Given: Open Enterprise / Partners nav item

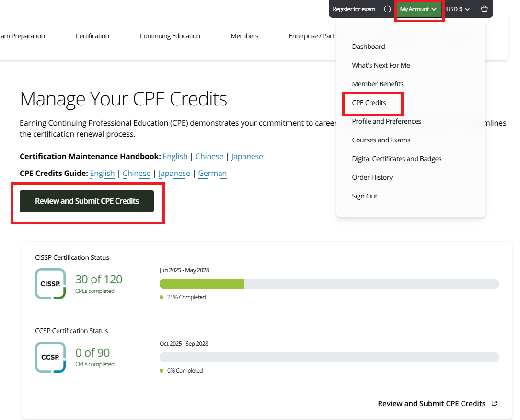Looking at the screenshot, I should (312, 36).
